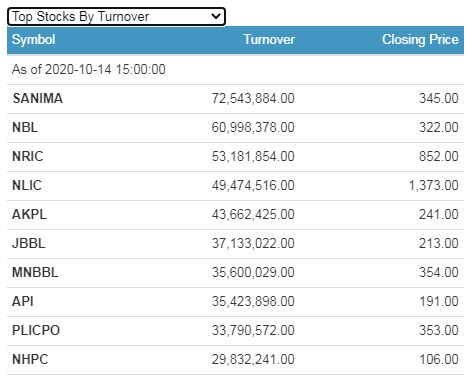This screenshot has width=468, height=377.
Task: Select SANIMA closing price 345.00
Action: tap(439, 98)
